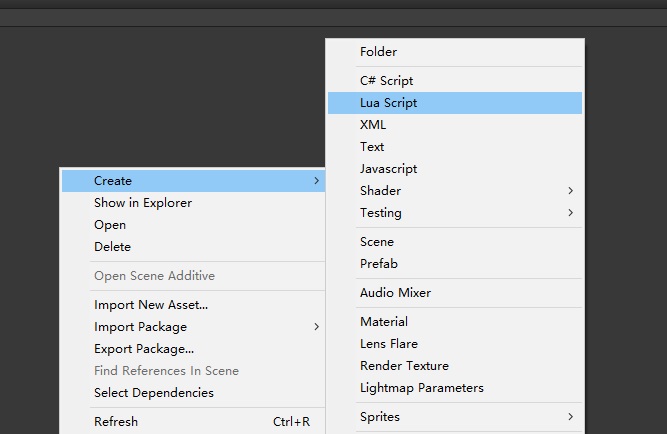Image resolution: width=667 pixels, height=434 pixels.
Task: Expand the Shader submenu arrow
Action: point(570,191)
